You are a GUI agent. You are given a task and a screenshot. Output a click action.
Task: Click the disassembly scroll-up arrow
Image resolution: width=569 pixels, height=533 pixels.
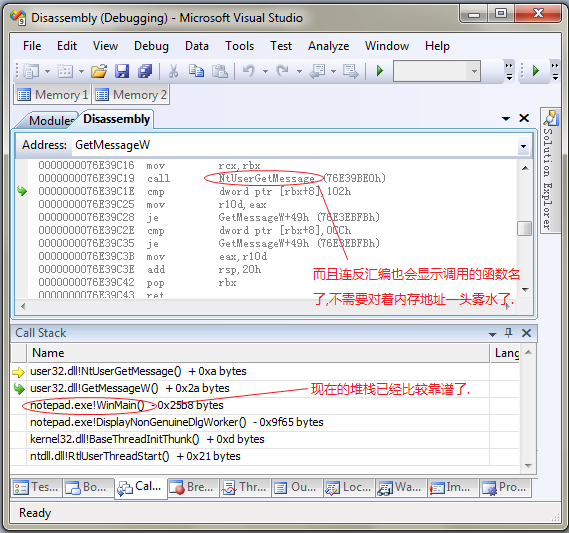(x=525, y=168)
